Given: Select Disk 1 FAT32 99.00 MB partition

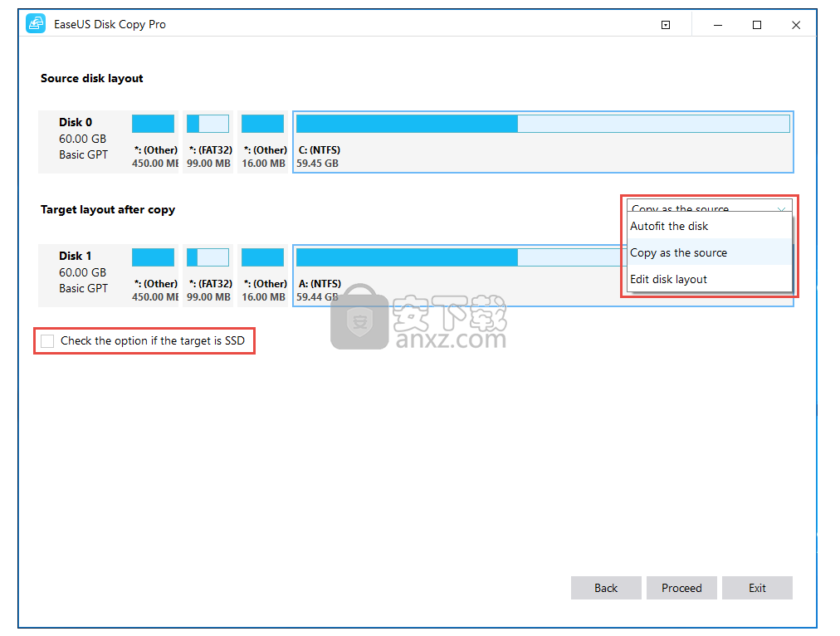Looking at the screenshot, I should (208, 276).
